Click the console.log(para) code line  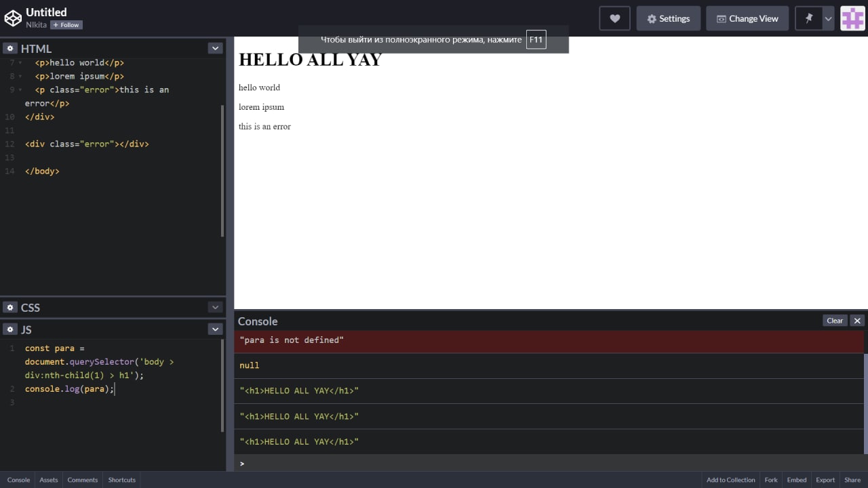pyautogui.click(x=70, y=389)
